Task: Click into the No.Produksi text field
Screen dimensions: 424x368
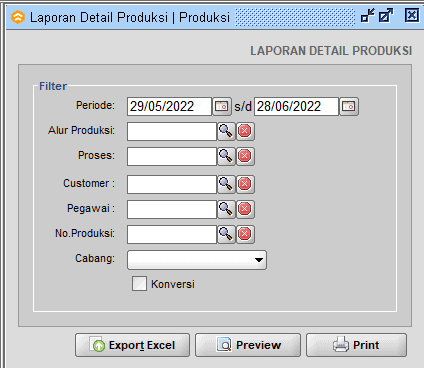Action: (172, 234)
